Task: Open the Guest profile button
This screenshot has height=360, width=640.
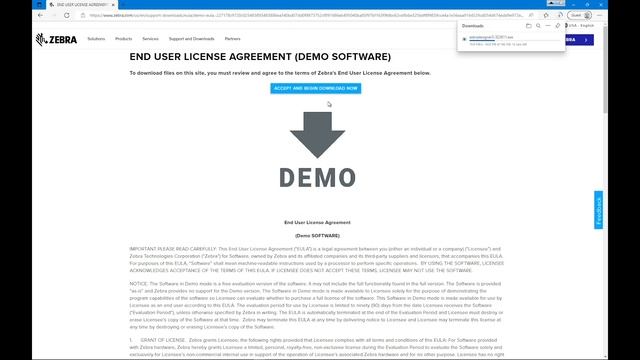Action: (x=580, y=15)
